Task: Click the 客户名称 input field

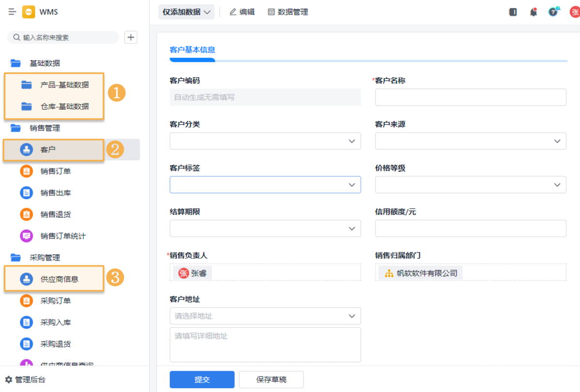Action: [470, 97]
